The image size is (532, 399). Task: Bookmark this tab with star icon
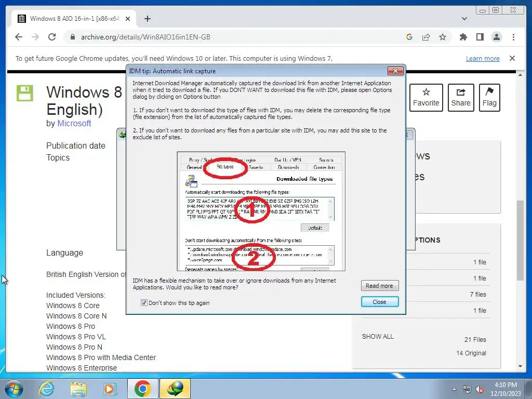pyautogui.click(x=443, y=37)
